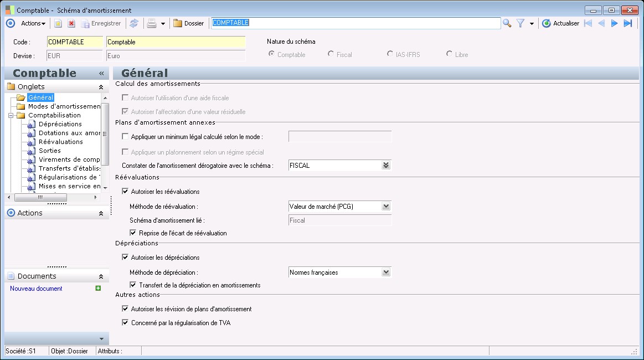Screen dimensions: 644x360
Task: Uncheck Autoriser les réévaluations
Action: click(125, 191)
